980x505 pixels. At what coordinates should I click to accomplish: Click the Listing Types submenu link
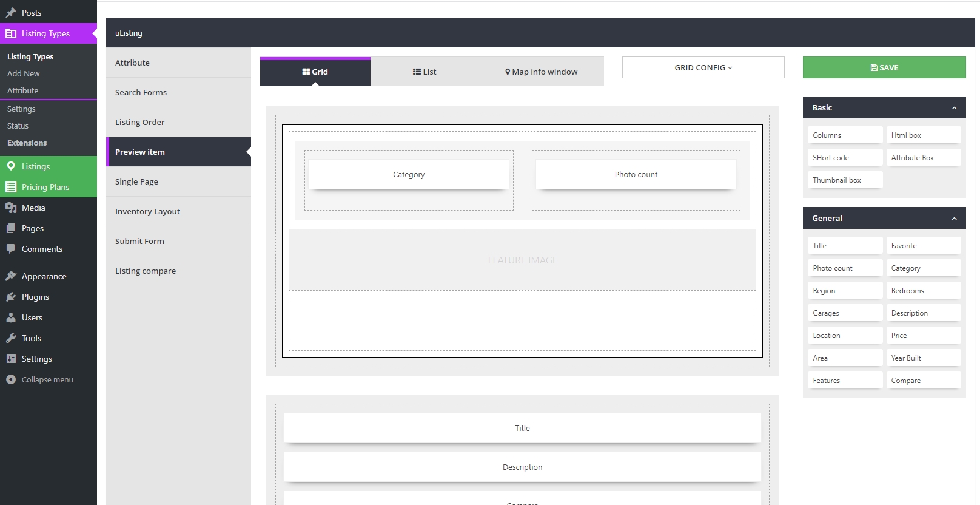tap(30, 56)
